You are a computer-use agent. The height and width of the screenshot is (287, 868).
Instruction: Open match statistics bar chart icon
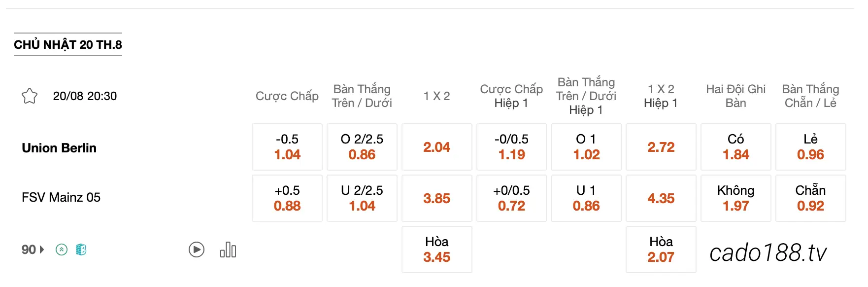(x=228, y=250)
